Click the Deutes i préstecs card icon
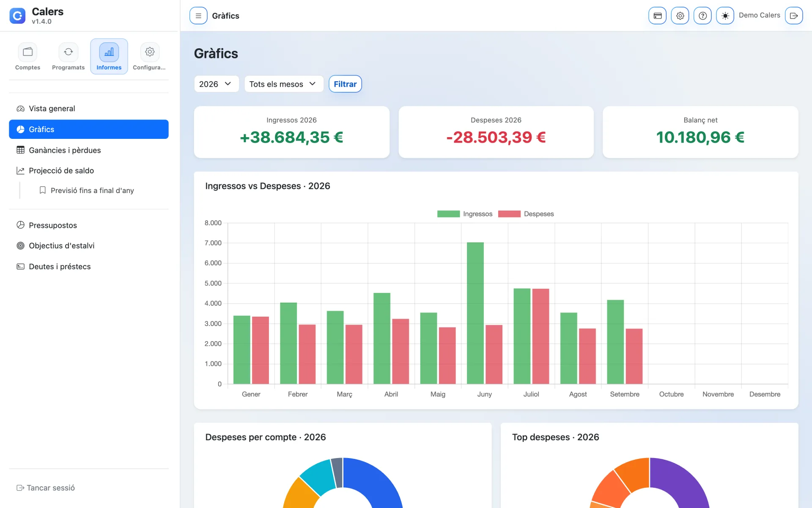The image size is (812, 508). point(20,266)
